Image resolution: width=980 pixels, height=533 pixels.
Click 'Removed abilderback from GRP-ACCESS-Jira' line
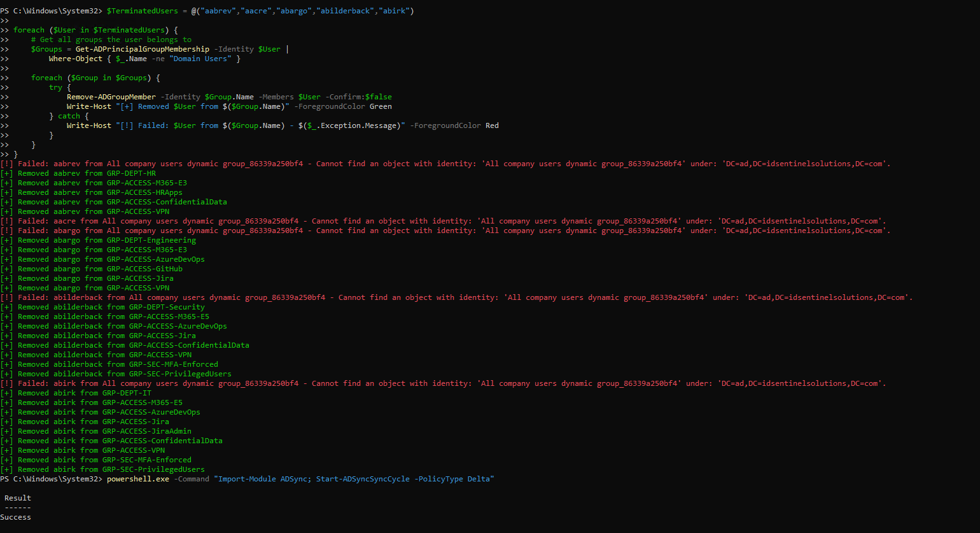(98, 336)
